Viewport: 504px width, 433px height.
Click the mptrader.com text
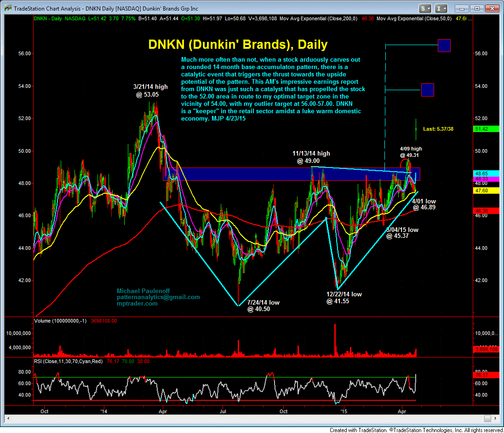pyautogui.click(x=137, y=303)
